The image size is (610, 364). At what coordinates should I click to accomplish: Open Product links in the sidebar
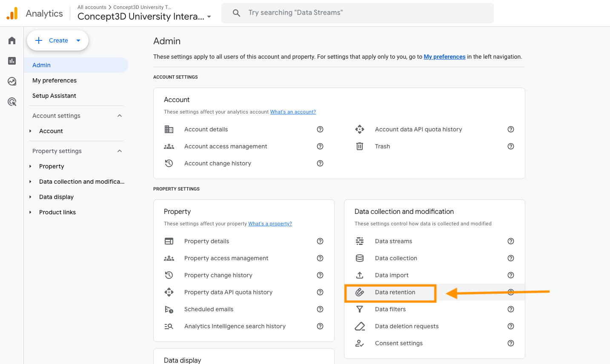point(57,212)
